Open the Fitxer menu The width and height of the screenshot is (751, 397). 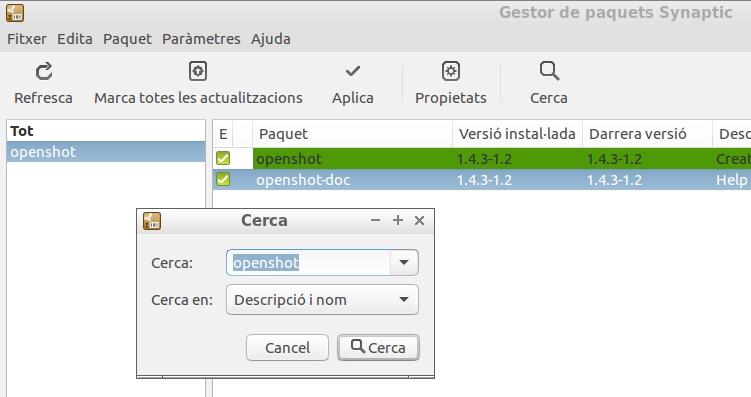(27, 39)
